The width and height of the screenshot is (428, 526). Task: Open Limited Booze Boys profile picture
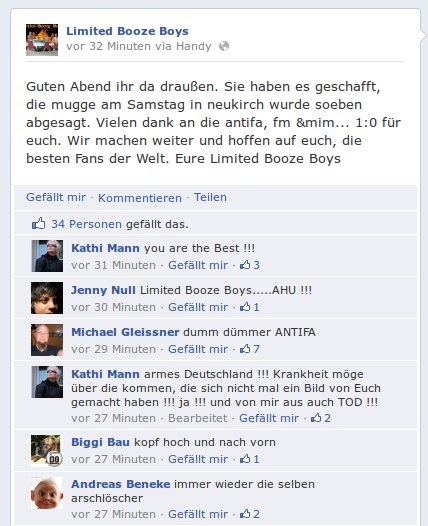(42, 40)
